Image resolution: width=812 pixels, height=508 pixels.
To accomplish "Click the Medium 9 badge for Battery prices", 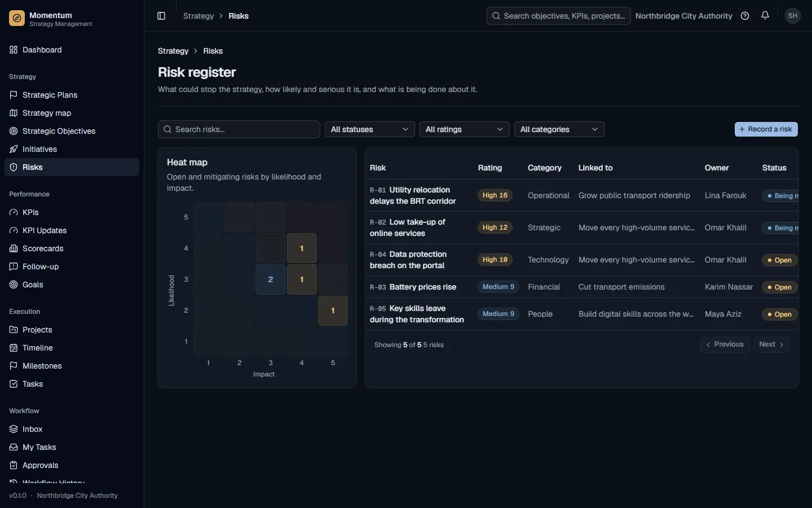I will click(x=498, y=287).
